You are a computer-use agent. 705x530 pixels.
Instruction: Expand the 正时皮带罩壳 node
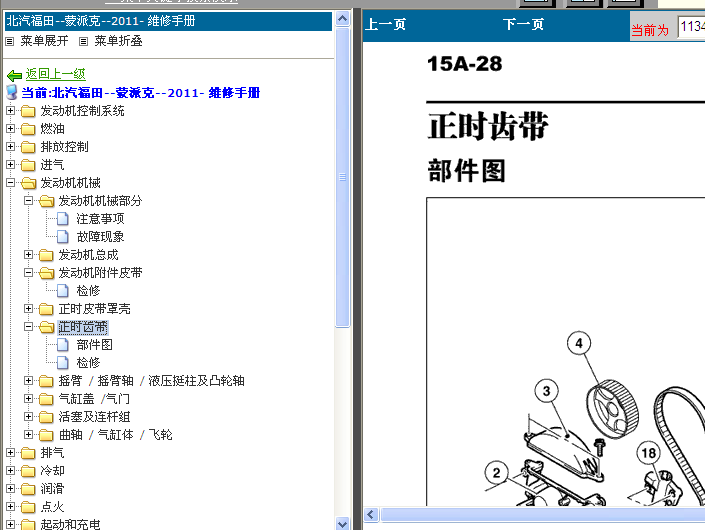coord(28,308)
